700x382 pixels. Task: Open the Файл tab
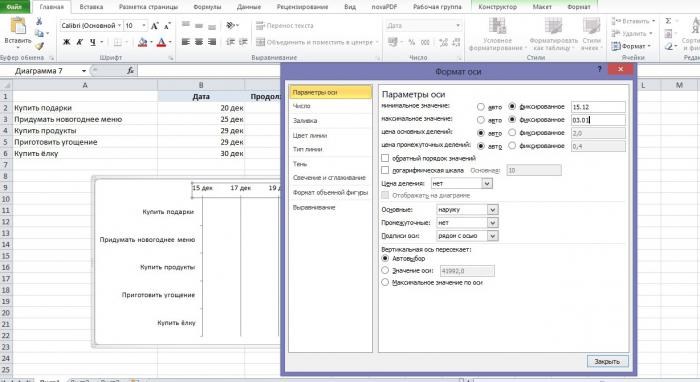[x=15, y=7]
